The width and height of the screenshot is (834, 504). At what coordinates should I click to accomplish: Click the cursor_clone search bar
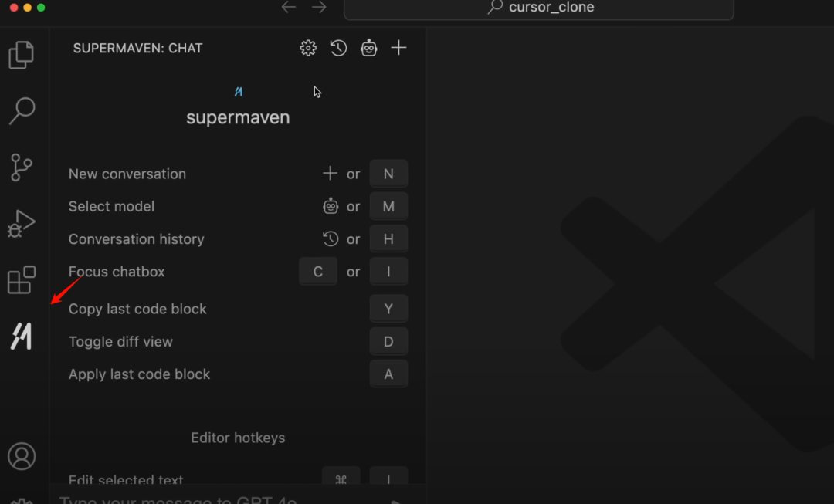coord(539,8)
